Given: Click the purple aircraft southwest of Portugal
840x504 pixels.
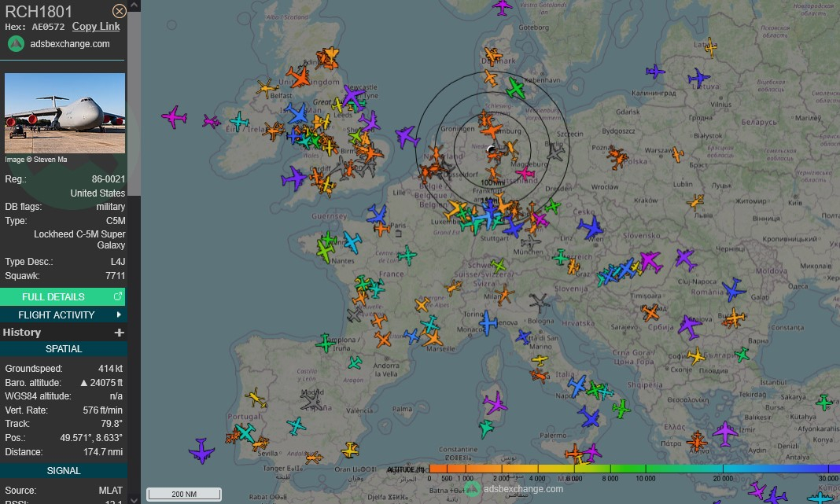Looking at the screenshot, I should tap(201, 451).
